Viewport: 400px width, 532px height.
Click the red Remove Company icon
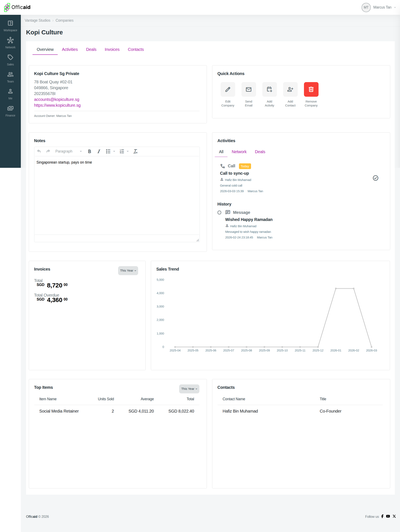[311, 89]
